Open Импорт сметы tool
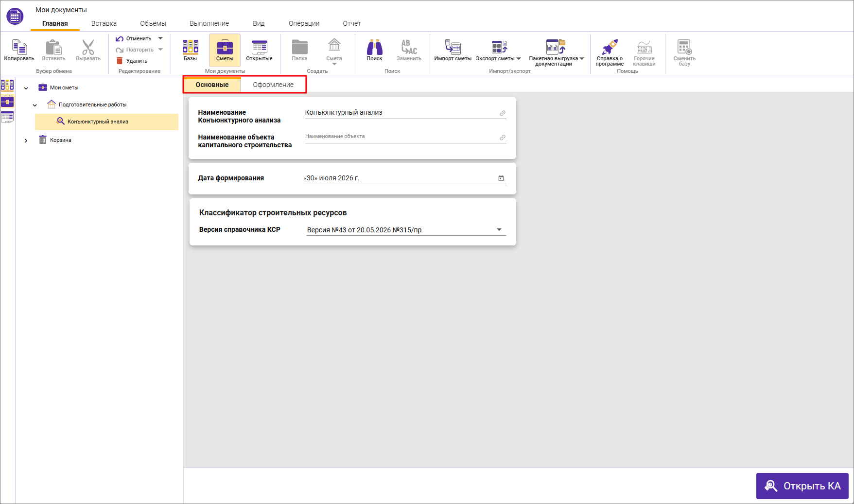Image resolution: width=854 pixels, height=504 pixels. (453, 47)
